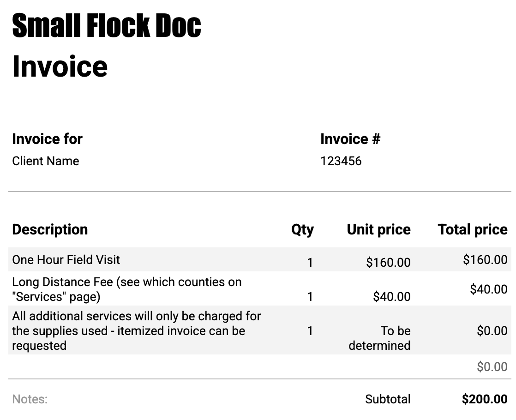The height and width of the screenshot is (420, 516).
Task: Click the $200.00 subtotal amount
Action: click(485, 399)
